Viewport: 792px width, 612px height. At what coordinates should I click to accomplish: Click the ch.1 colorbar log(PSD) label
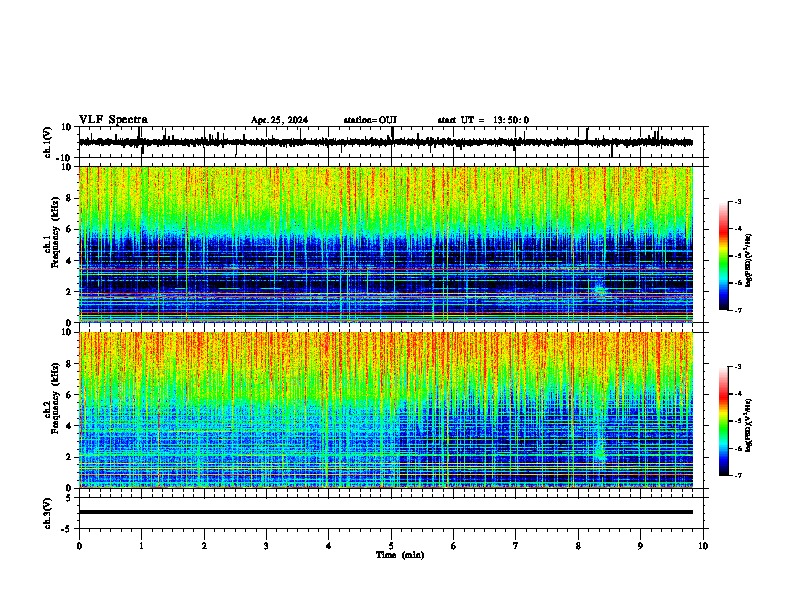(750, 260)
